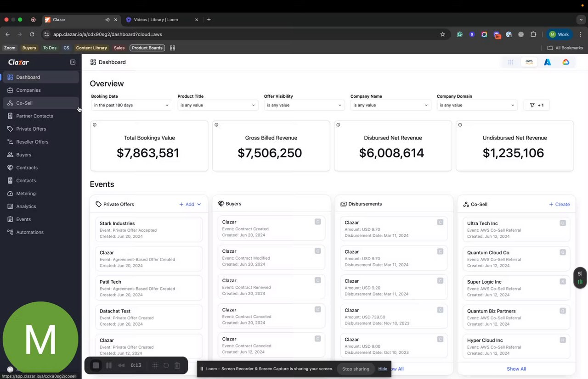Click the Stop sharing button

(356, 369)
